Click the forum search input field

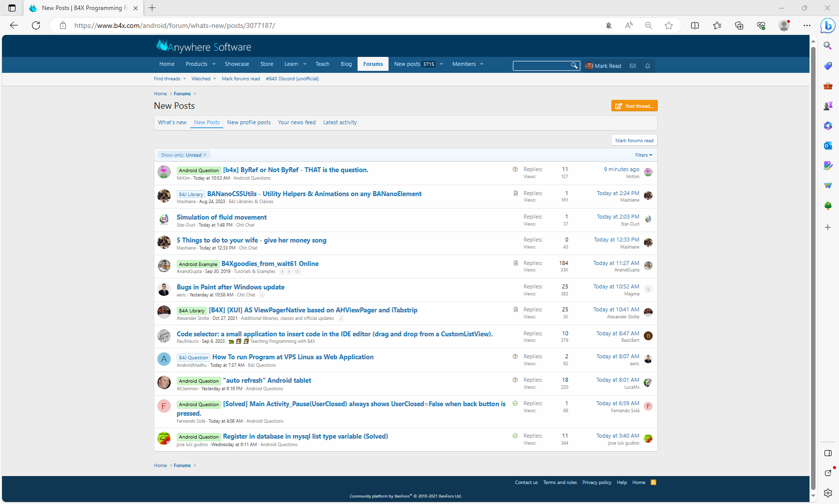542,65
